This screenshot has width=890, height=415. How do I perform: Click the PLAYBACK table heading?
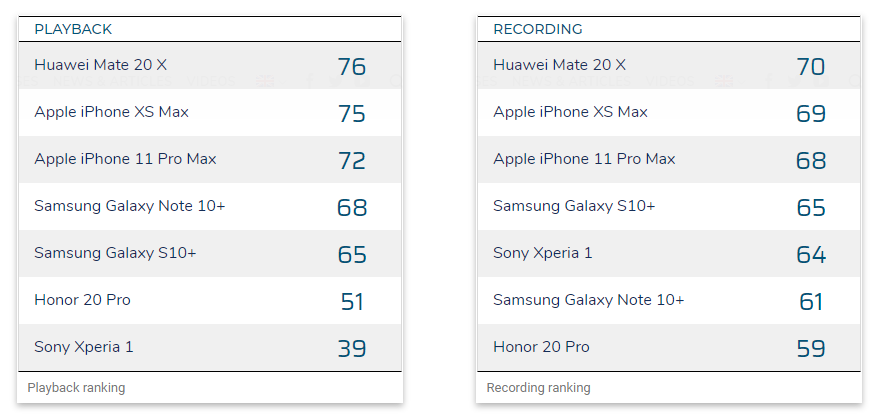pyautogui.click(x=73, y=29)
